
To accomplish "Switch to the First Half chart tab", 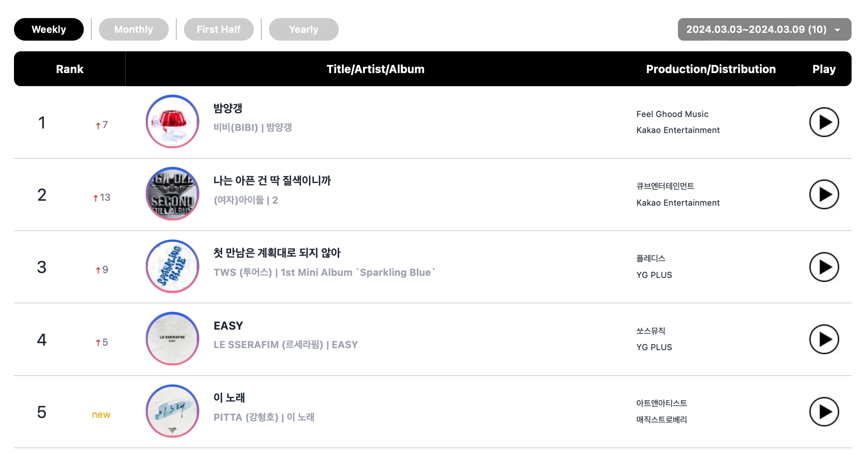I will [218, 30].
